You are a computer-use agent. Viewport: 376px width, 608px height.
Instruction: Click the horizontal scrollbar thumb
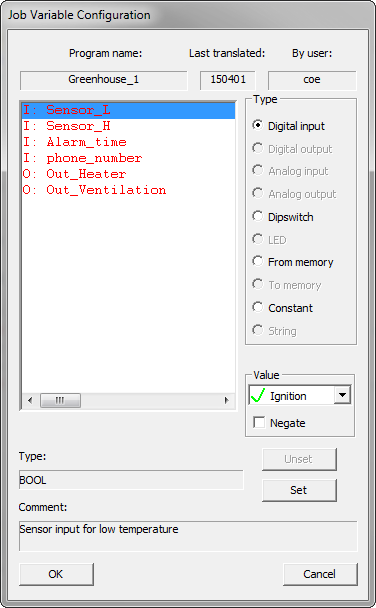pos(60,400)
